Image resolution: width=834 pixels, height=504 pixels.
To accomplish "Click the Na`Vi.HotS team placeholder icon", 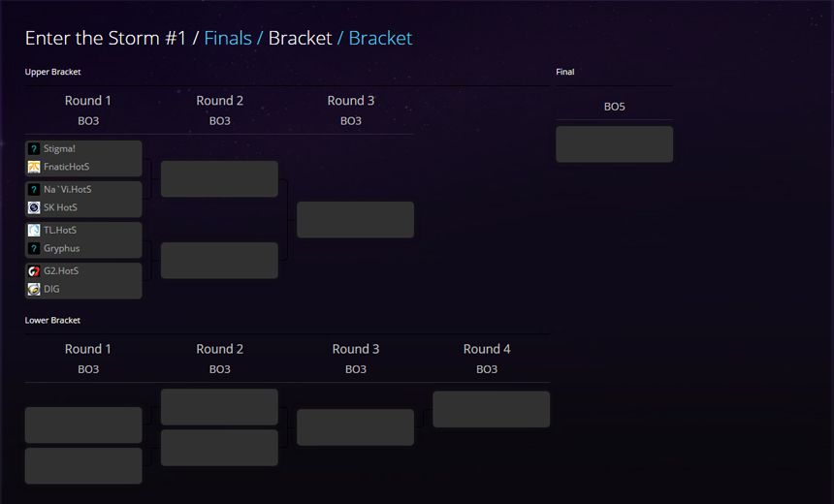I will [34, 190].
